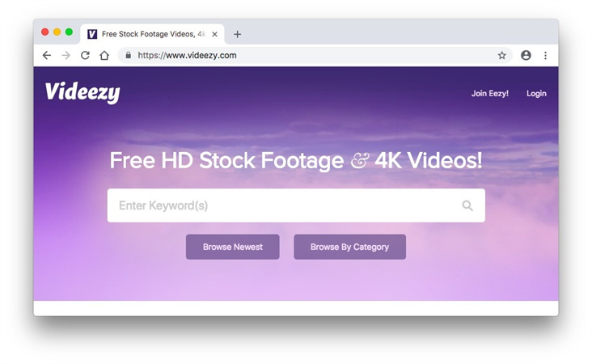Click the Browse By Category button
This screenshot has height=364, width=592.
(349, 247)
